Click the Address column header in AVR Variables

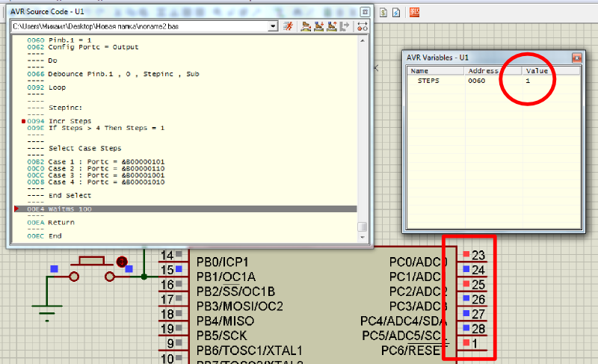(x=492, y=70)
